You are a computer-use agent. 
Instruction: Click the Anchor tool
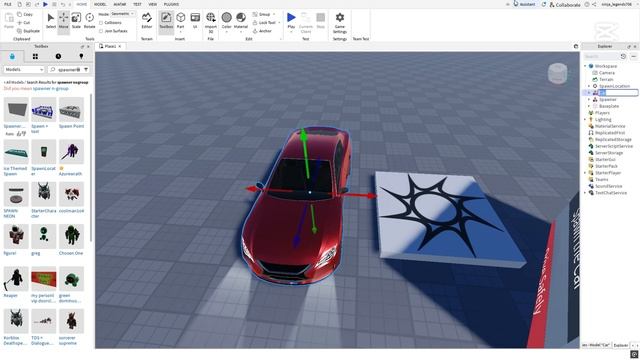pos(262,31)
